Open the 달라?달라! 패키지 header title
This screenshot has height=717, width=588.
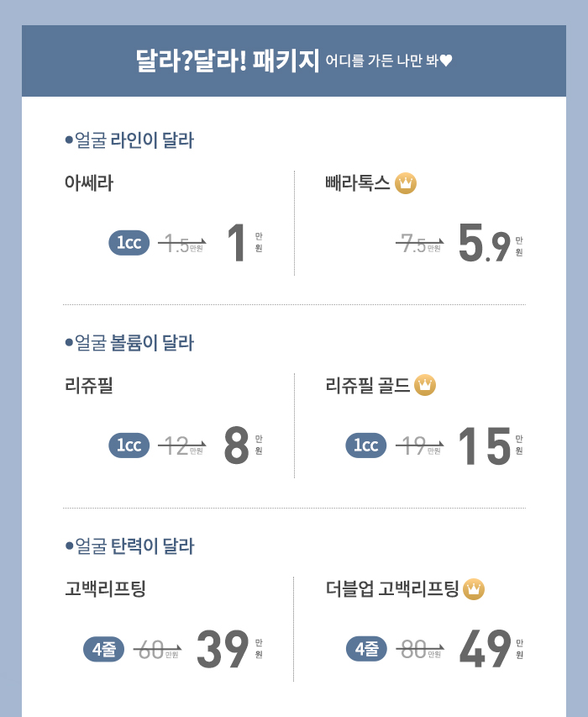pos(227,61)
